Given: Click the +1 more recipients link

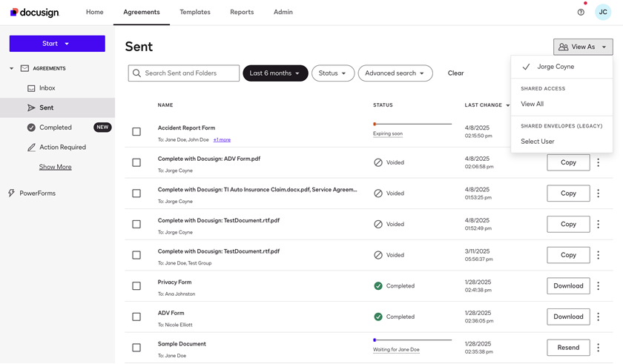Looking at the screenshot, I should (222, 139).
